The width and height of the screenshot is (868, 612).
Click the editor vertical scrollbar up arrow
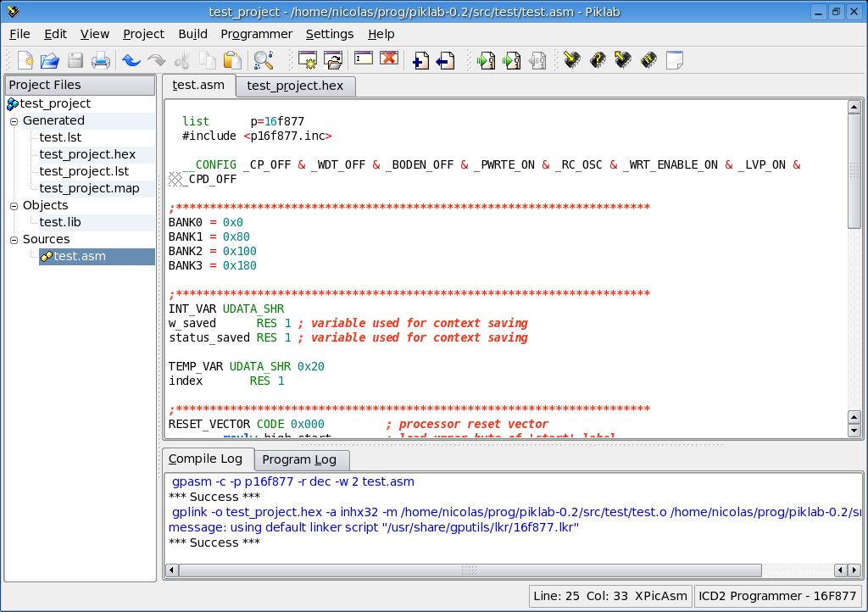coord(854,108)
